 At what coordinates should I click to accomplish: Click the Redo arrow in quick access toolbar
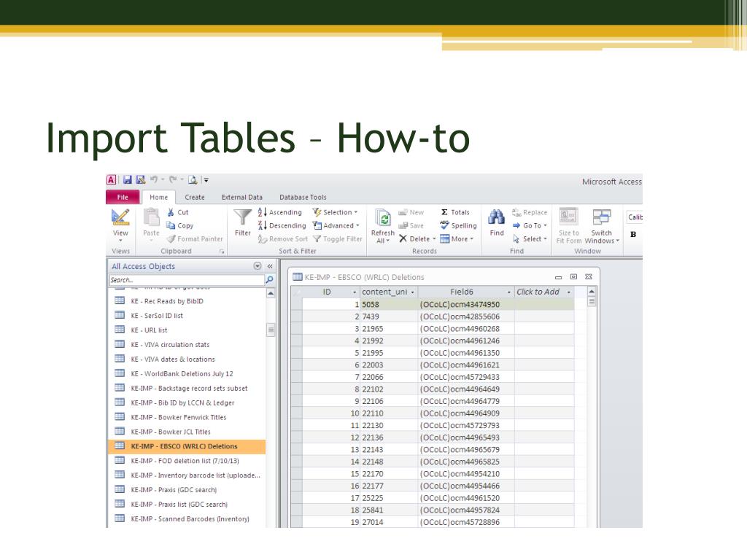click(x=173, y=179)
